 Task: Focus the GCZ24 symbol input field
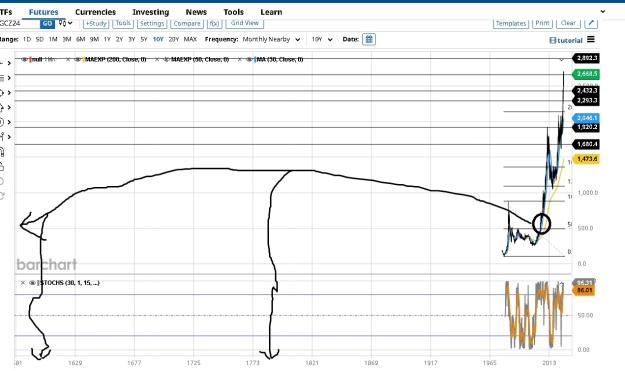[x=19, y=24]
